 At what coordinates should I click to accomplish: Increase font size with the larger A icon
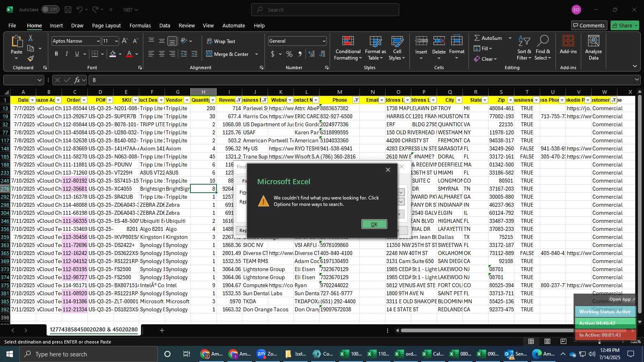click(125, 41)
